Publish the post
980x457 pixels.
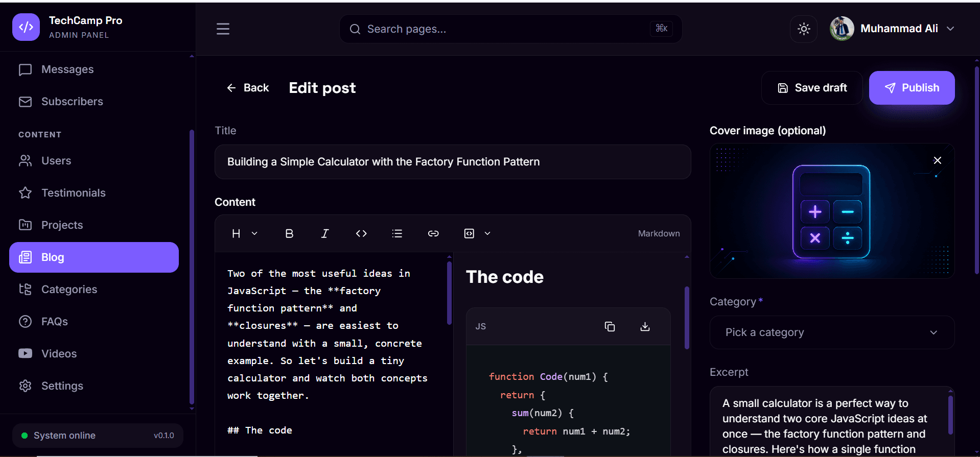coord(912,88)
